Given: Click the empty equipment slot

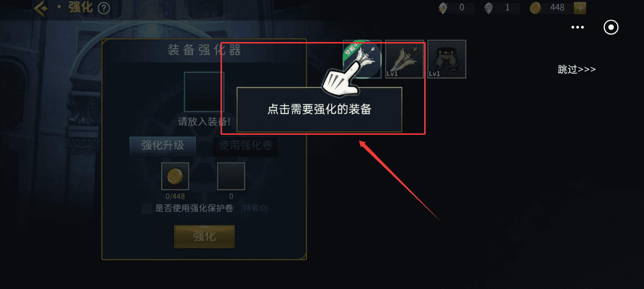Looking at the screenshot, I should pyautogui.click(x=204, y=92).
